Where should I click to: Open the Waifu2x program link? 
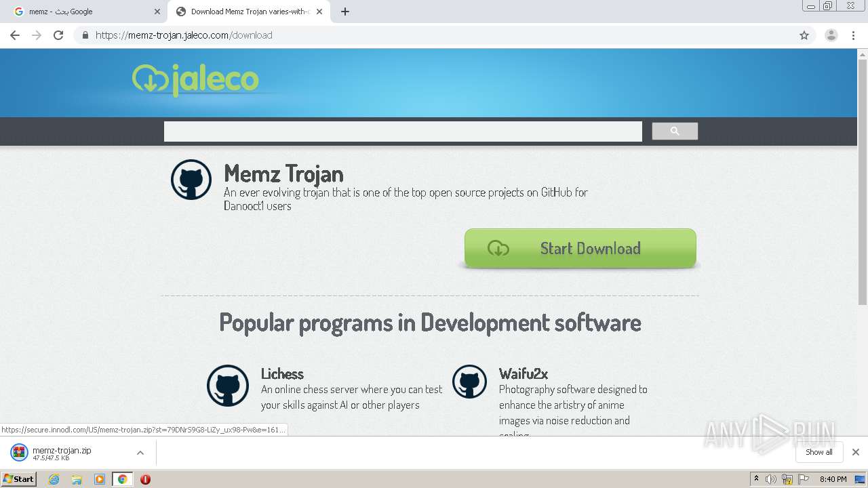(x=524, y=374)
